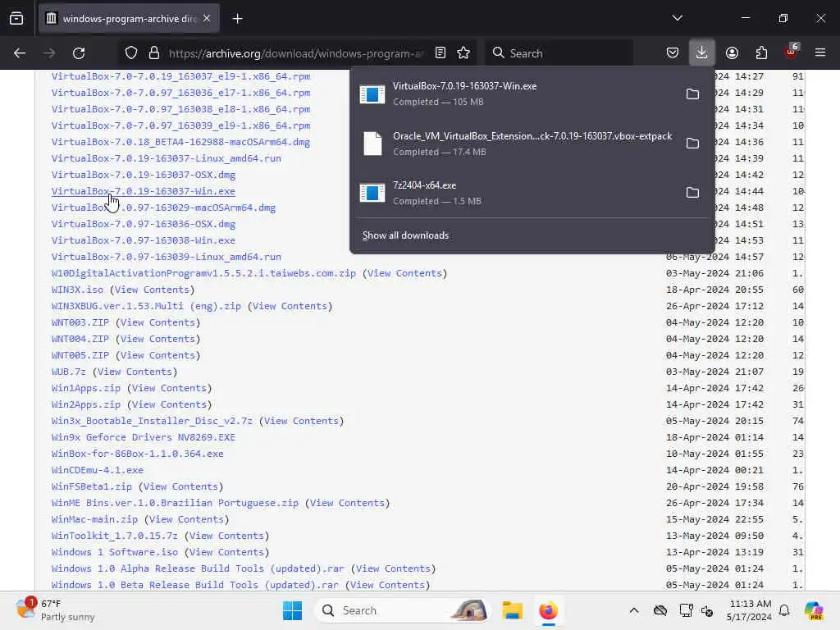
Task: Close the windows-program-archive tab
Action: click(207, 19)
